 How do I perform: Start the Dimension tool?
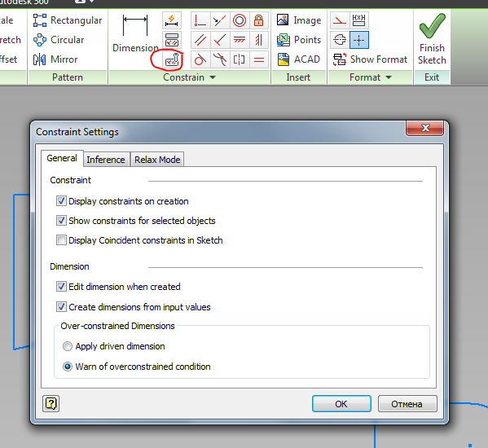pos(135,33)
